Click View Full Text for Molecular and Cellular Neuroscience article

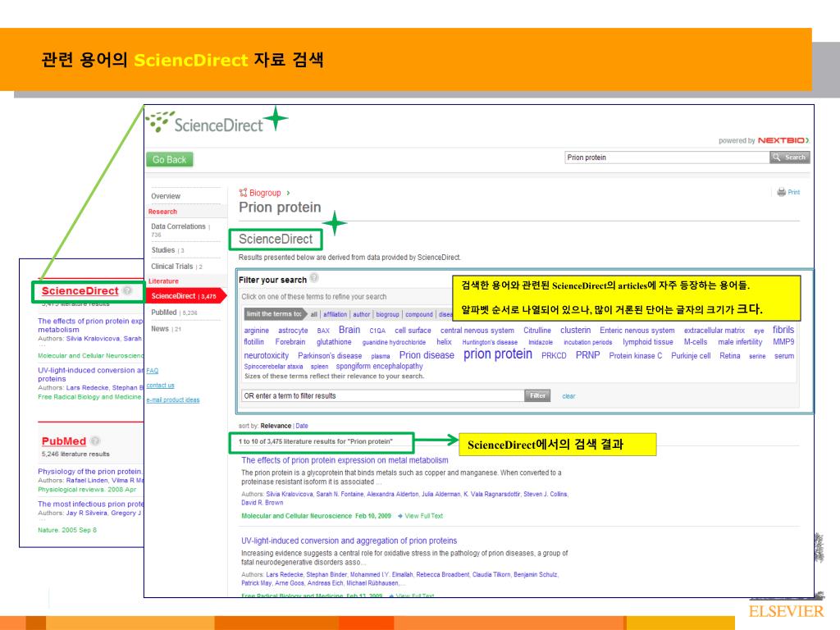tap(424, 516)
